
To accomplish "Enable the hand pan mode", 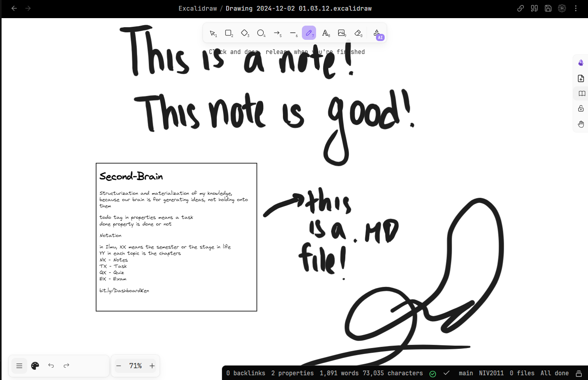I will click(x=581, y=124).
